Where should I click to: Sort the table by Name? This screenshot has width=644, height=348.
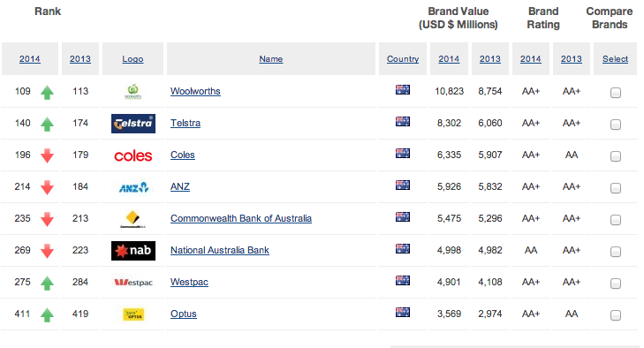coord(270,59)
